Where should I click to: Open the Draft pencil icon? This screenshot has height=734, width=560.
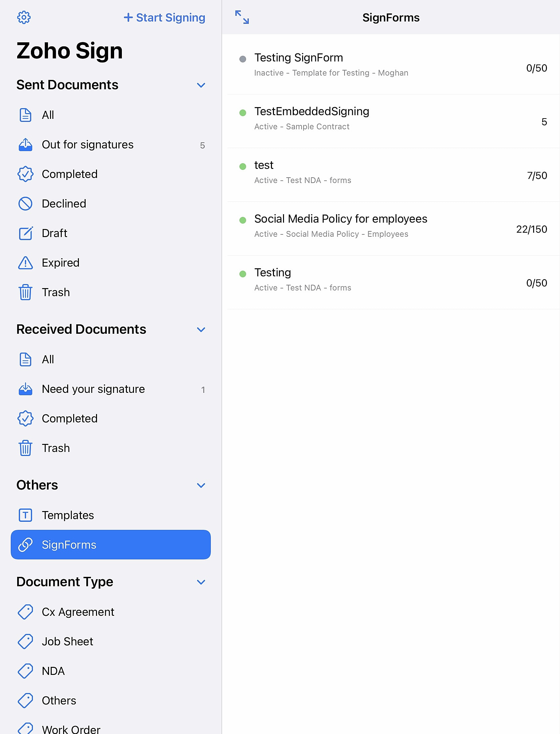coord(26,233)
